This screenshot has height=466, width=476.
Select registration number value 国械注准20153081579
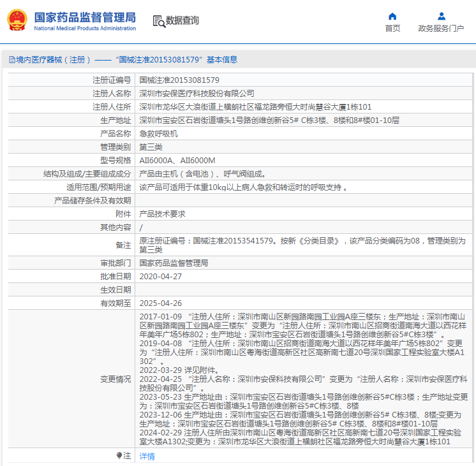coord(179,80)
